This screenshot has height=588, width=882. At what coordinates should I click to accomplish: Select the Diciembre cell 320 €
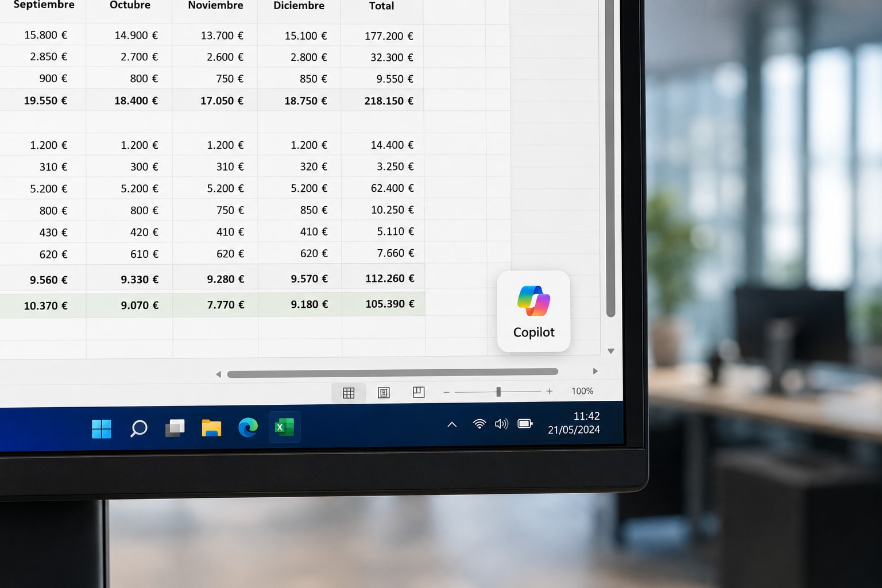coord(299,167)
